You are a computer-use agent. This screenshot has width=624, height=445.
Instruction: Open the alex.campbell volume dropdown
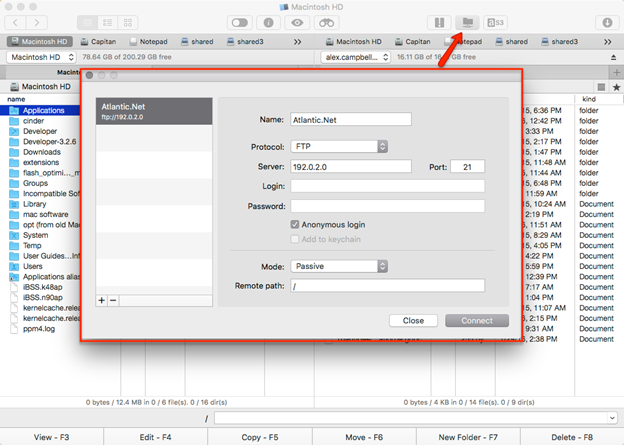click(355, 57)
